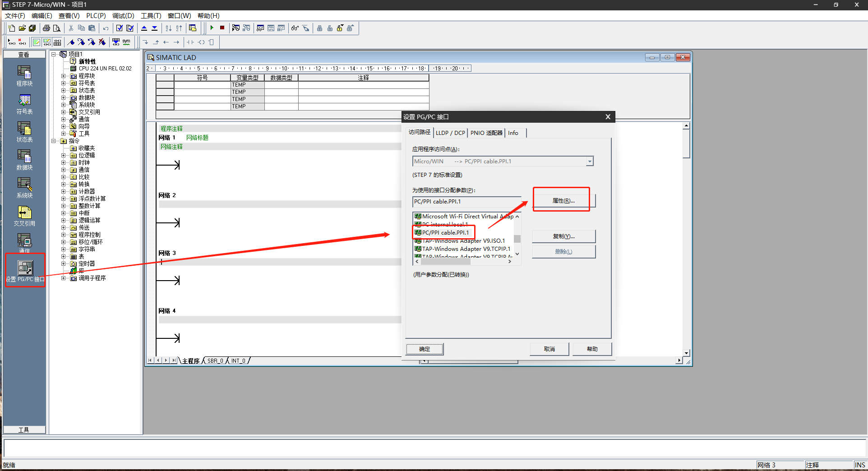Click the Compile All toolbar icon
This screenshot has width=868, height=471.
130,28
